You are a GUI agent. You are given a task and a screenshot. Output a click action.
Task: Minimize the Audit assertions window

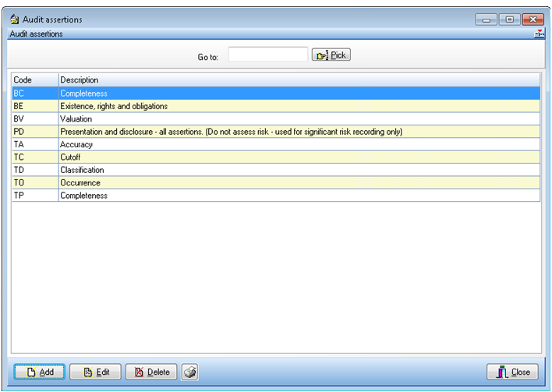487,19
